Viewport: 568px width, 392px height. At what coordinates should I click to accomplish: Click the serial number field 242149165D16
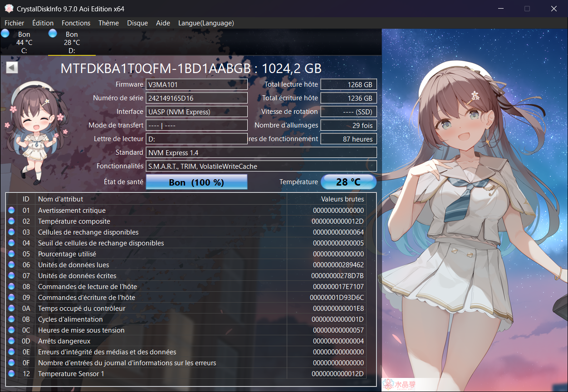[196, 98]
